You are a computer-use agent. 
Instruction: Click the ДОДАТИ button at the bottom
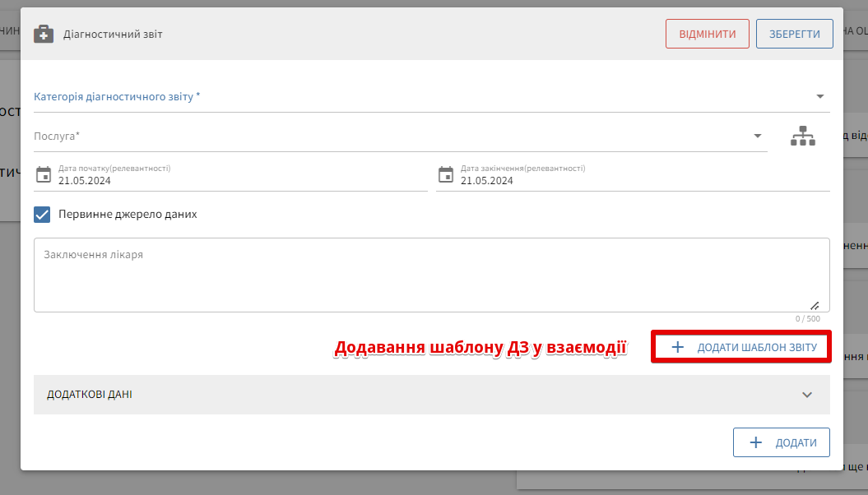pos(781,442)
